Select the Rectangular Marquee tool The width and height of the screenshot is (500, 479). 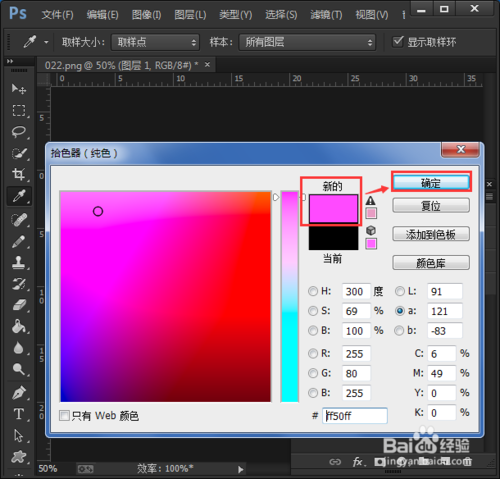[19, 110]
